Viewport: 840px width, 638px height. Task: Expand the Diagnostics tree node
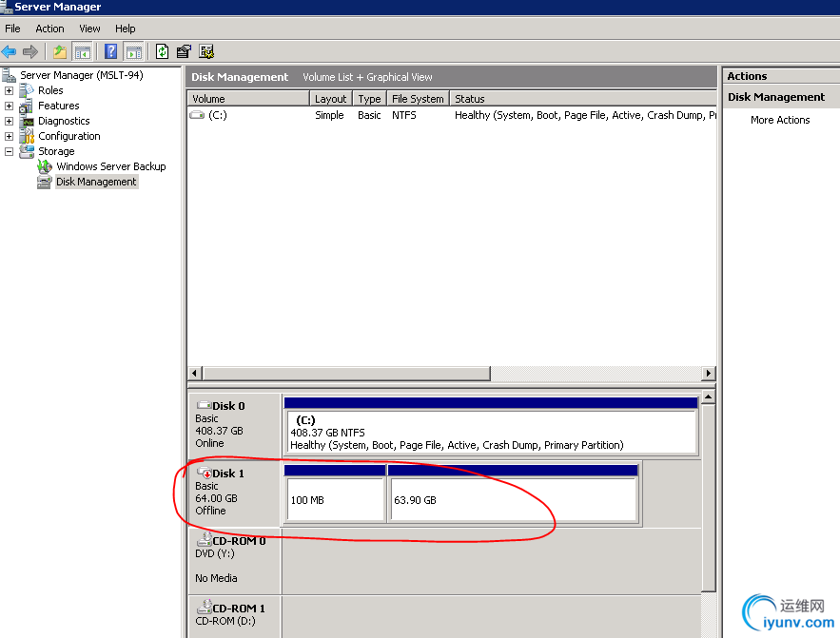tap(10, 122)
